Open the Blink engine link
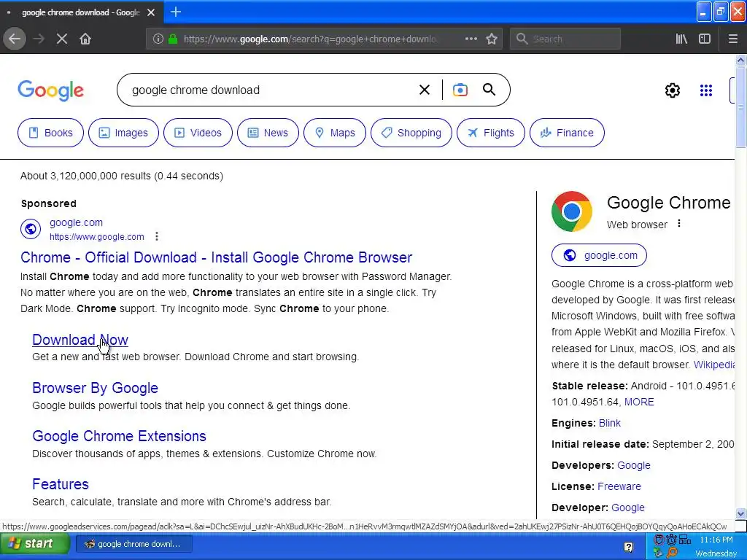The height and width of the screenshot is (560, 747). (x=609, y=423)
